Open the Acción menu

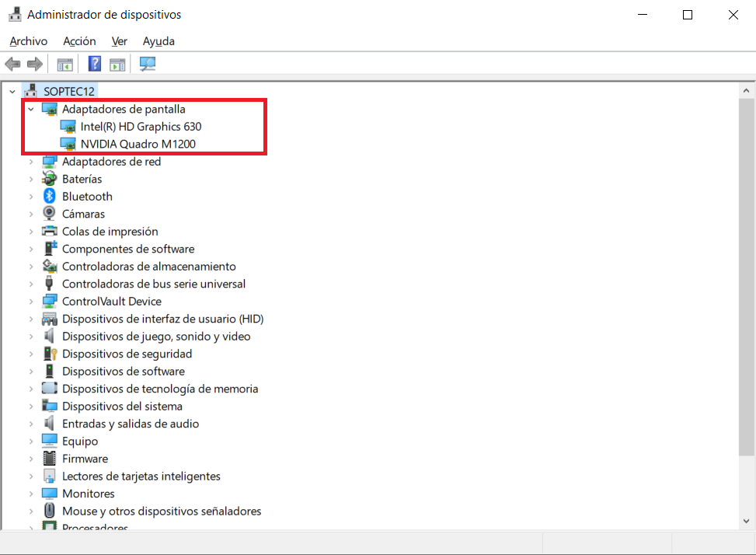point(79,41)
